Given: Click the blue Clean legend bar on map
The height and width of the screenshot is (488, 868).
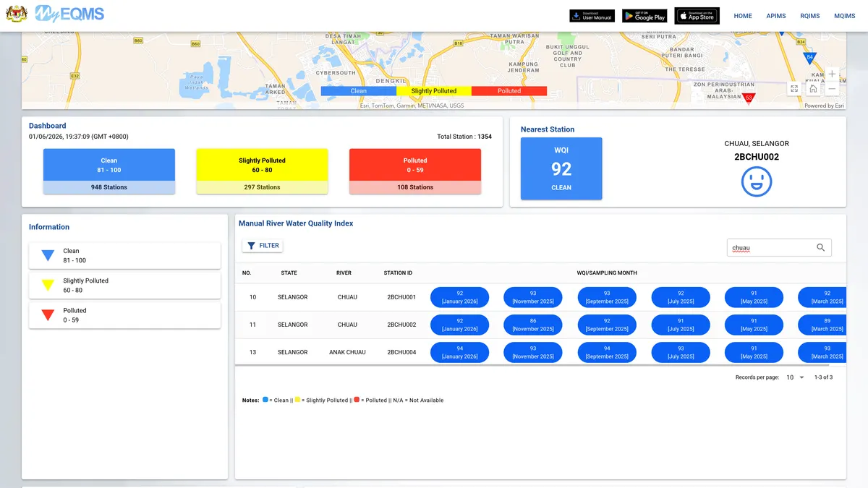Looking at the screenshot, I should pos(359,91).
